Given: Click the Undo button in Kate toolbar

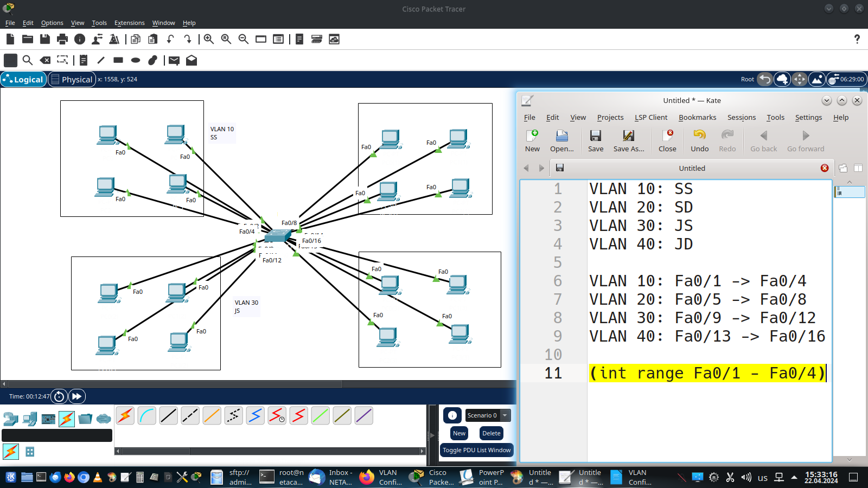Looking at the screenshot, I should [699, 141].
